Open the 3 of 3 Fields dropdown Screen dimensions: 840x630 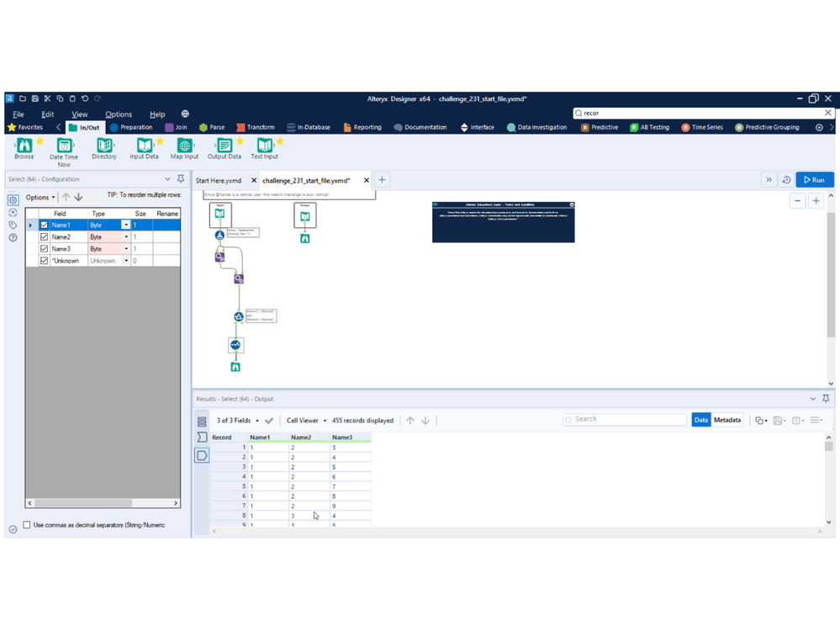tap(237, 421)
